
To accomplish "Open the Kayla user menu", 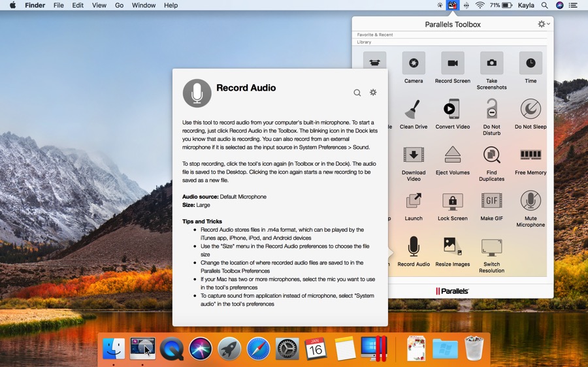I will pyautogui.click(x=526, y=5).
